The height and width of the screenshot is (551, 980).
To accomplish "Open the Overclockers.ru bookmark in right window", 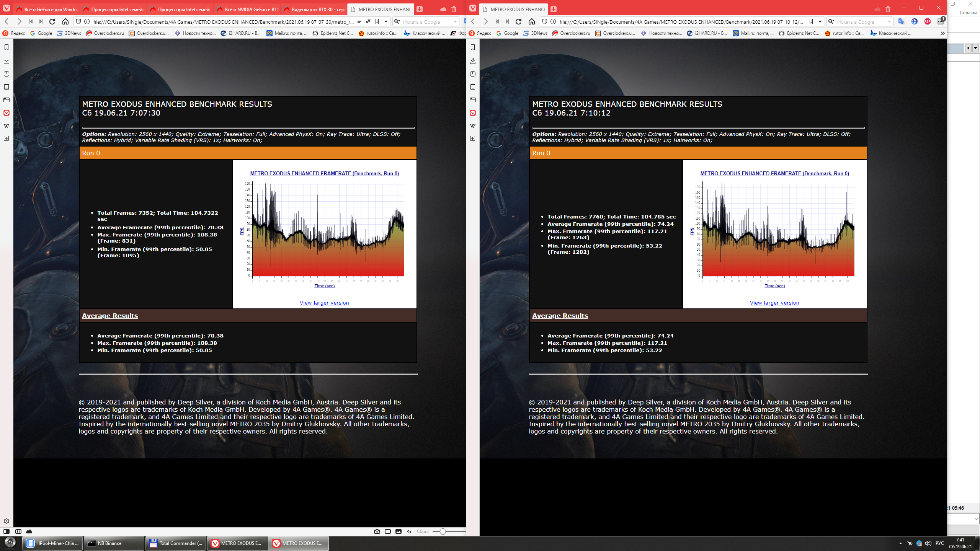I will tap(571, 33).
